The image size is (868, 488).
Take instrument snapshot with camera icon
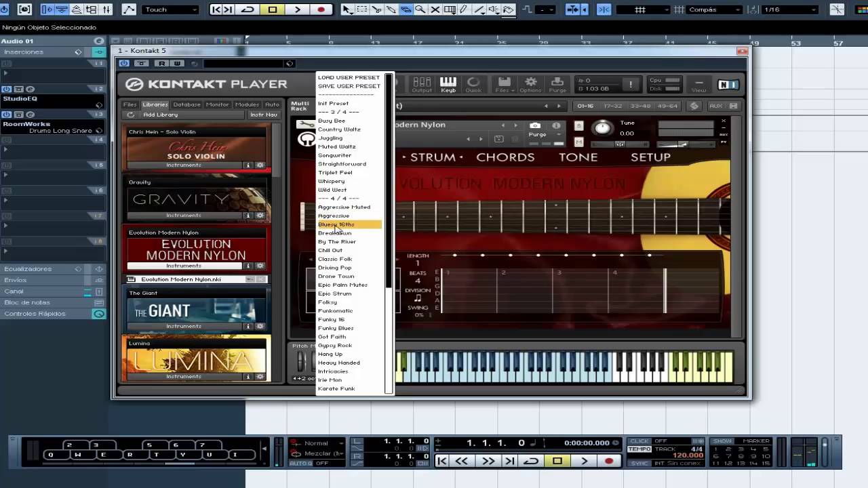535,125
